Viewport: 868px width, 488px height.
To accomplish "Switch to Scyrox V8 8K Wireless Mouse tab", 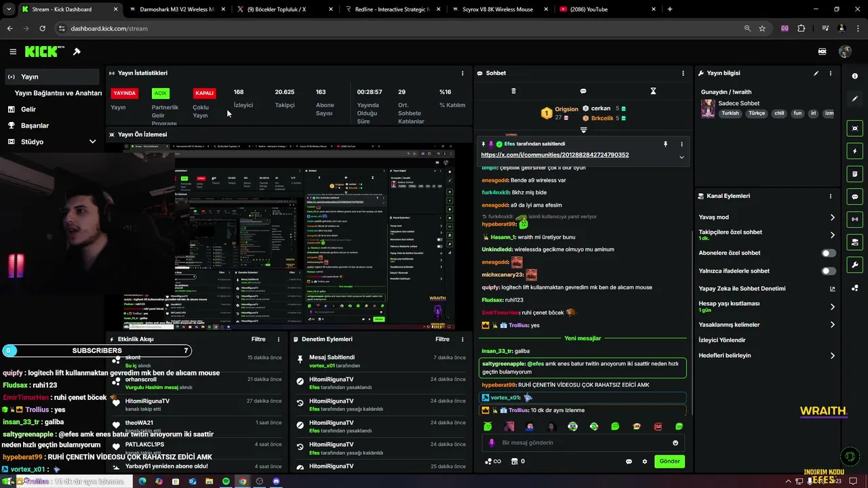I will coord(499,9).
